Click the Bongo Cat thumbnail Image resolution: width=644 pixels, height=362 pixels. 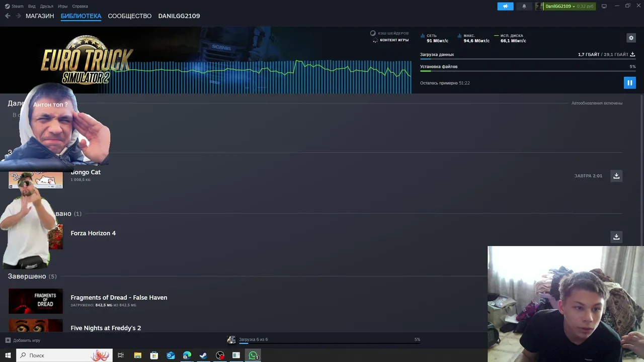(x=36, y=180)
